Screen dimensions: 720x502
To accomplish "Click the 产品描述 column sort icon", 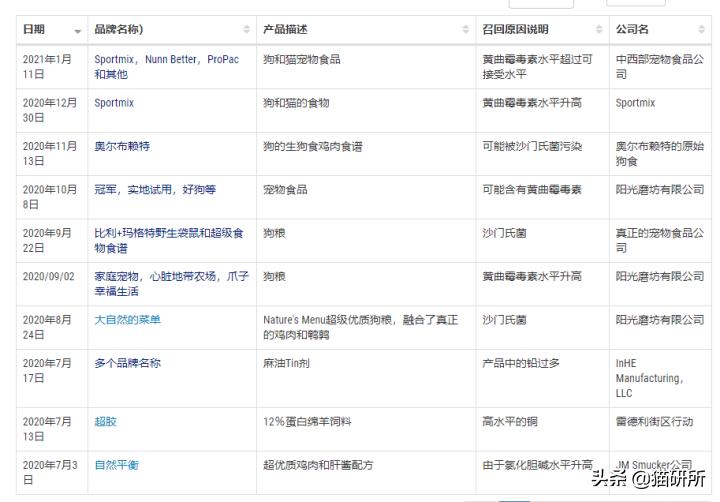I will pyautogui.click(x=466, y=29).
